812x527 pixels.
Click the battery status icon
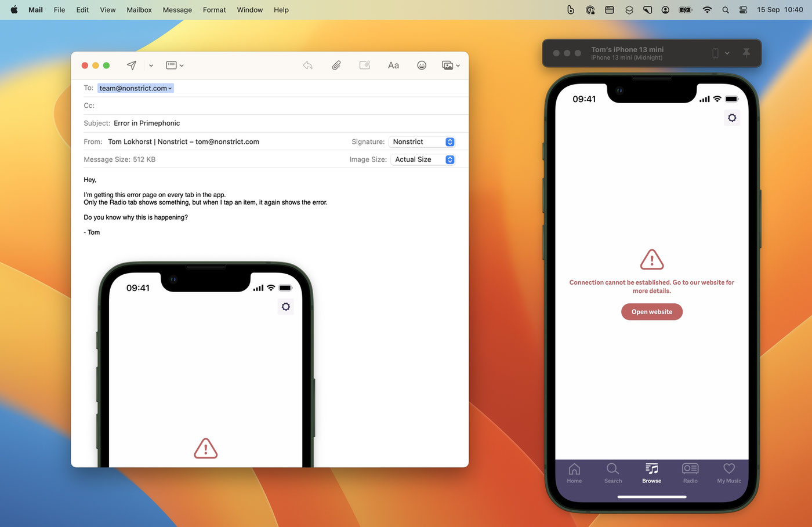pos(686,10)
